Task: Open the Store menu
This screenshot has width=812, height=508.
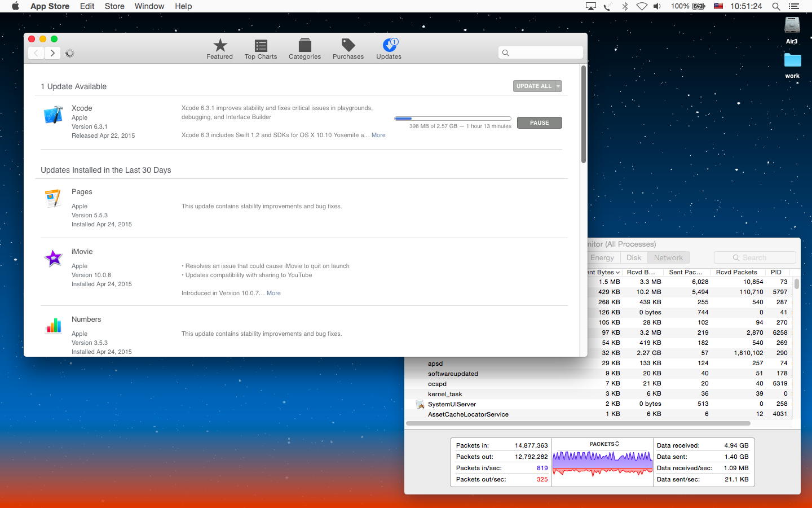Action: click(114, 6)
